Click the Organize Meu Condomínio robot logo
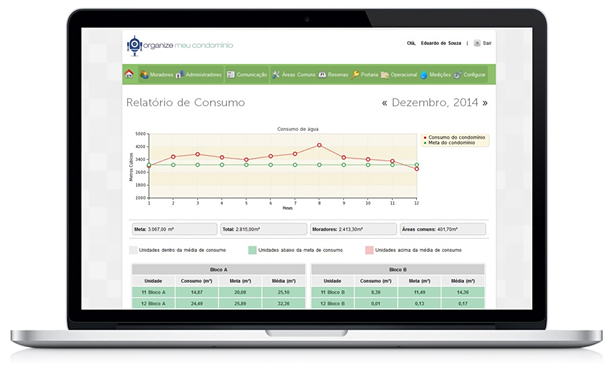615x365 pixels. tap(135, 45)
